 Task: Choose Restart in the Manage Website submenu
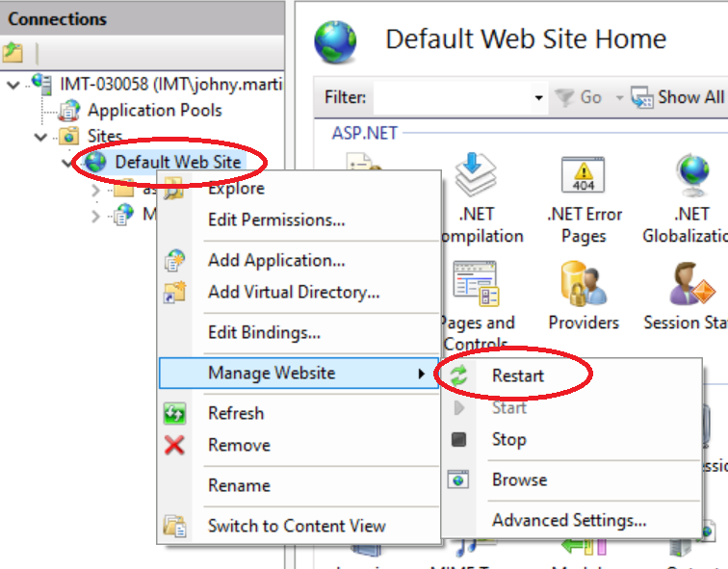tap(518, 375)
